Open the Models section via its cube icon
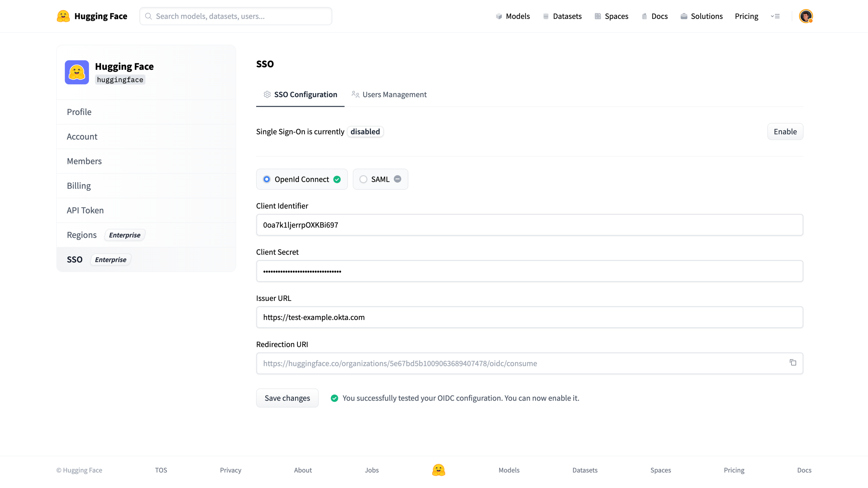This screenshot has height=488, width=868. click(499, 16)
